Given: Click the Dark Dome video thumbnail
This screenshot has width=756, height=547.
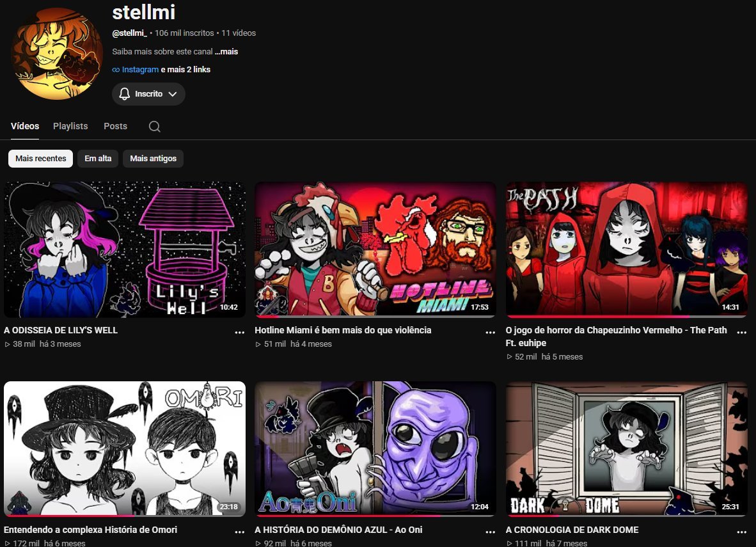Looking at the screenshot, I should click(x=626, y=448).
